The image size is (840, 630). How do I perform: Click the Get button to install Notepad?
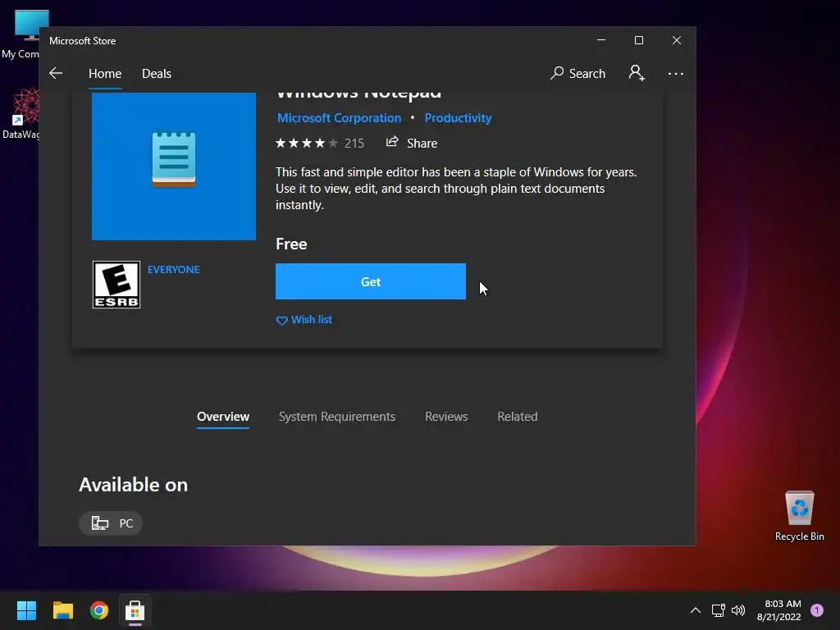[x=371, y=281]
